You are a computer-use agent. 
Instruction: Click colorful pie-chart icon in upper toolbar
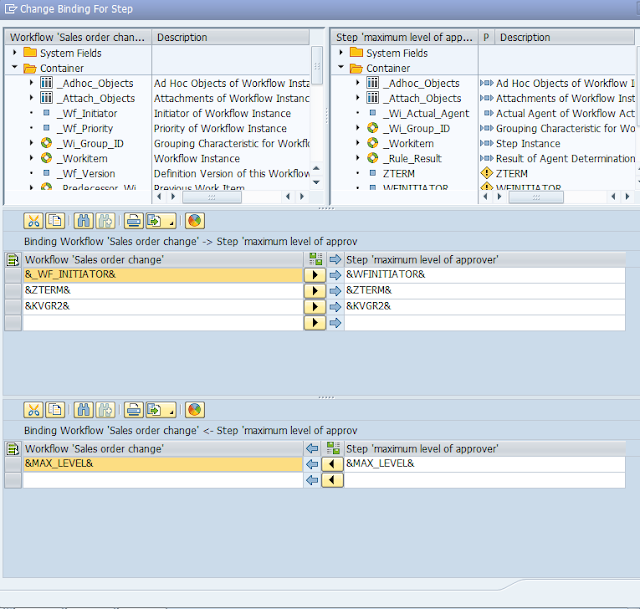point(195,221)
